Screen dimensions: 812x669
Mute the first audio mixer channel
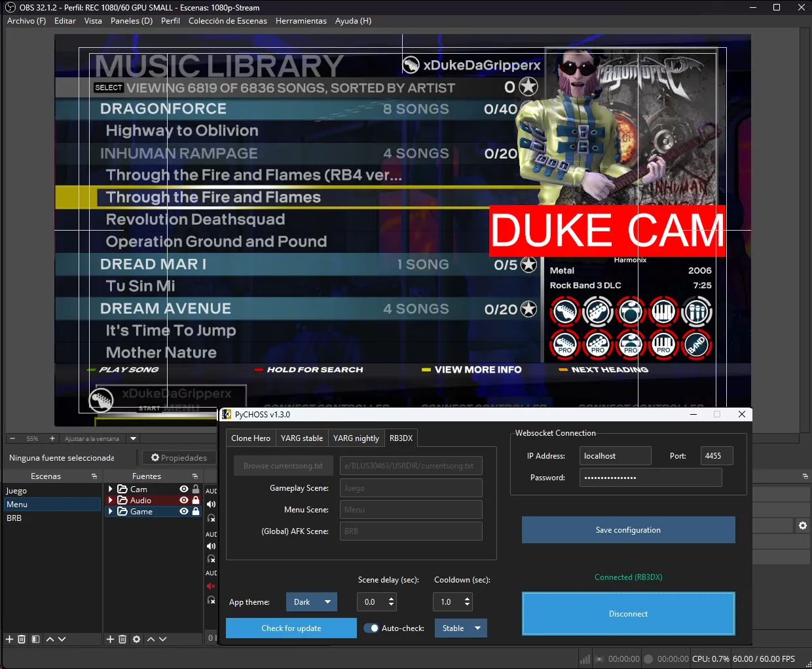211,504
